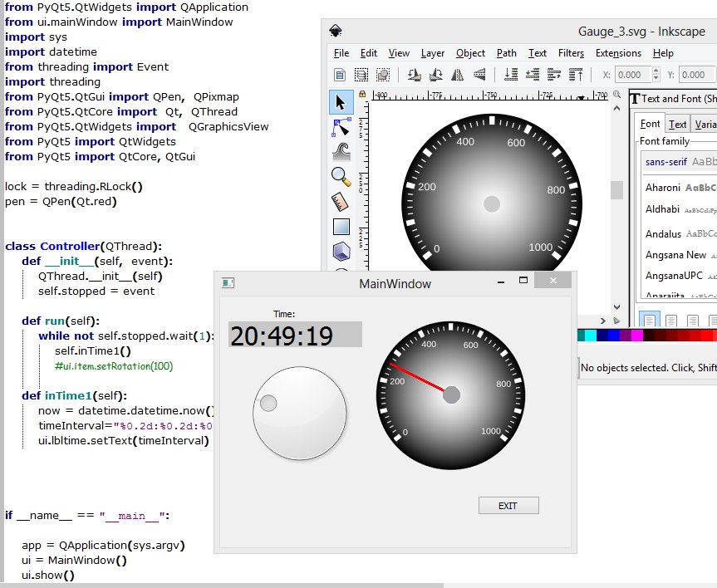This screenshot has width=717, height=588.
Task: Select the 3D Box tool
Action: (x=341, y=251)
